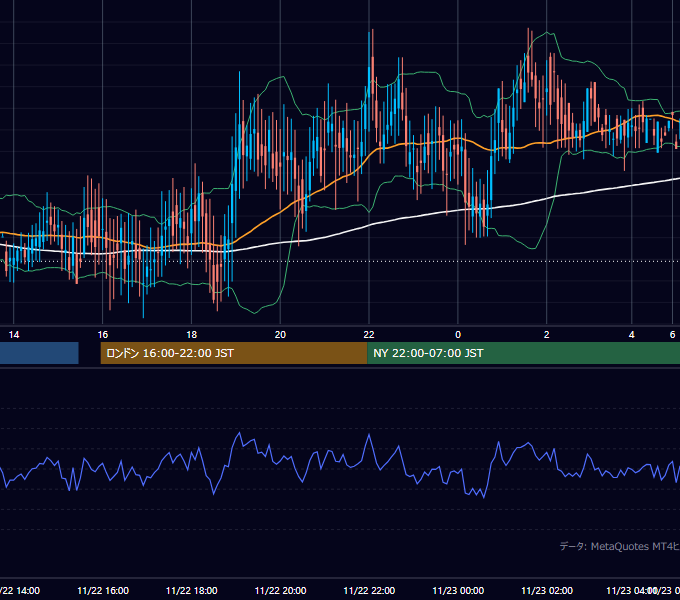Click the 14 hour axis label
Screen dimensions: 680x600
(14, 335)
